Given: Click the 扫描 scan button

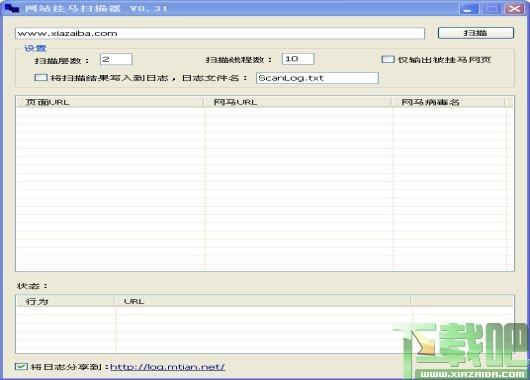Looking at the screenshot, I should (x=476, y=33).
